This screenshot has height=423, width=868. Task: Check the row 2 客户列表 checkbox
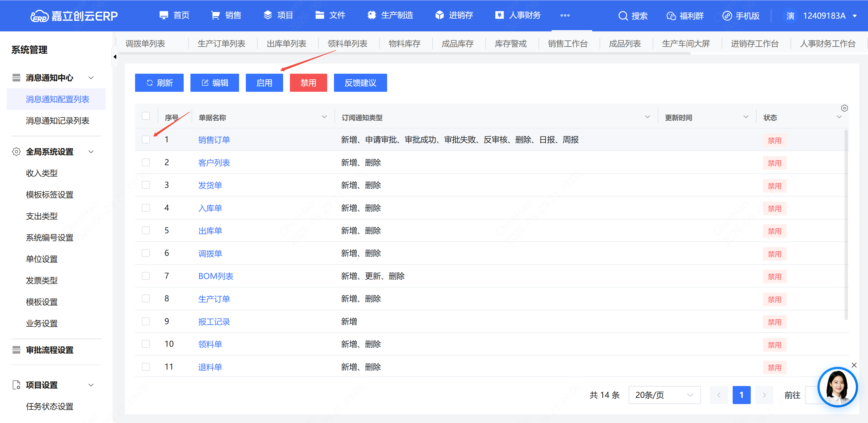146,162
